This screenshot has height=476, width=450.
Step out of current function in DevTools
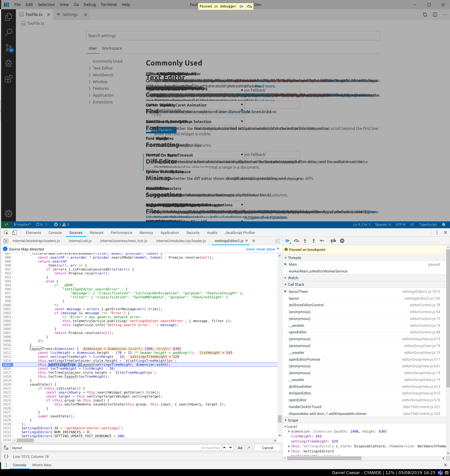pos(313,241)
